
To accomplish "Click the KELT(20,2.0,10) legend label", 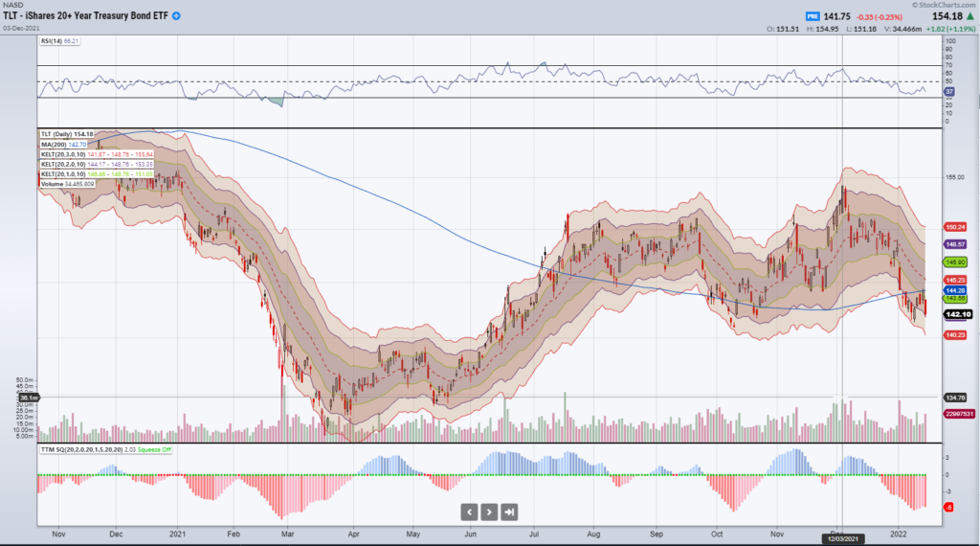I will [97, 165].
